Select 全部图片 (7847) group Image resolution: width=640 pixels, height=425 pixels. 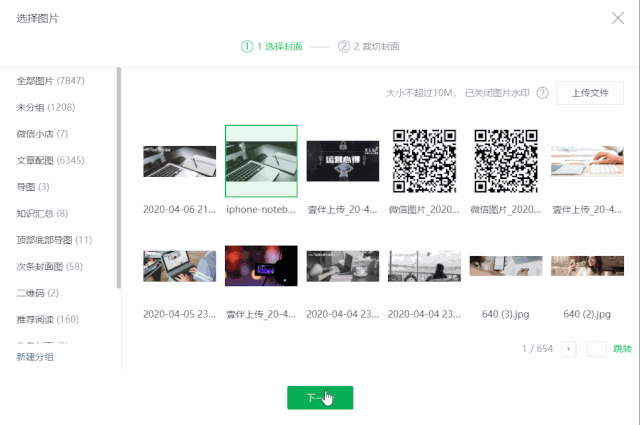click(51, 81)
